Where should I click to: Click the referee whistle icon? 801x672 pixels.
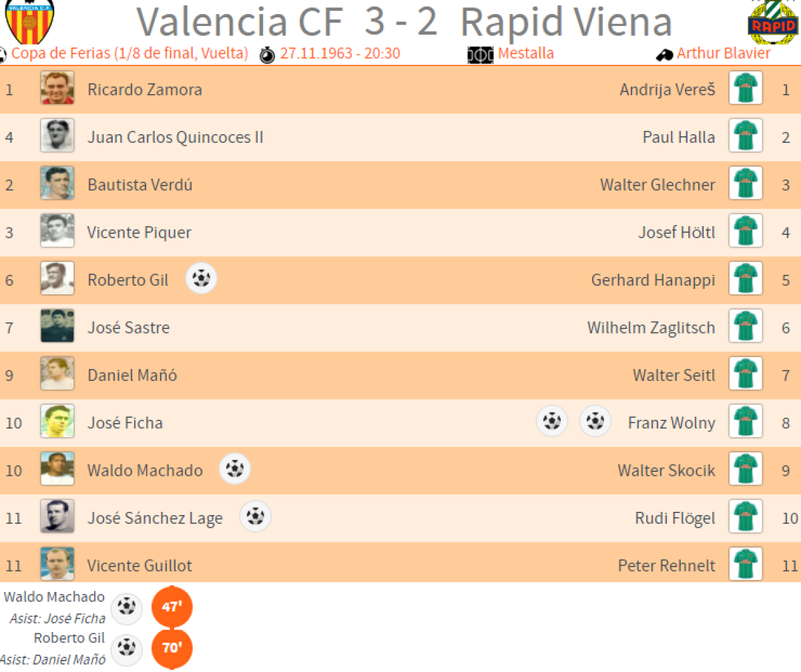tap(664, 55)
